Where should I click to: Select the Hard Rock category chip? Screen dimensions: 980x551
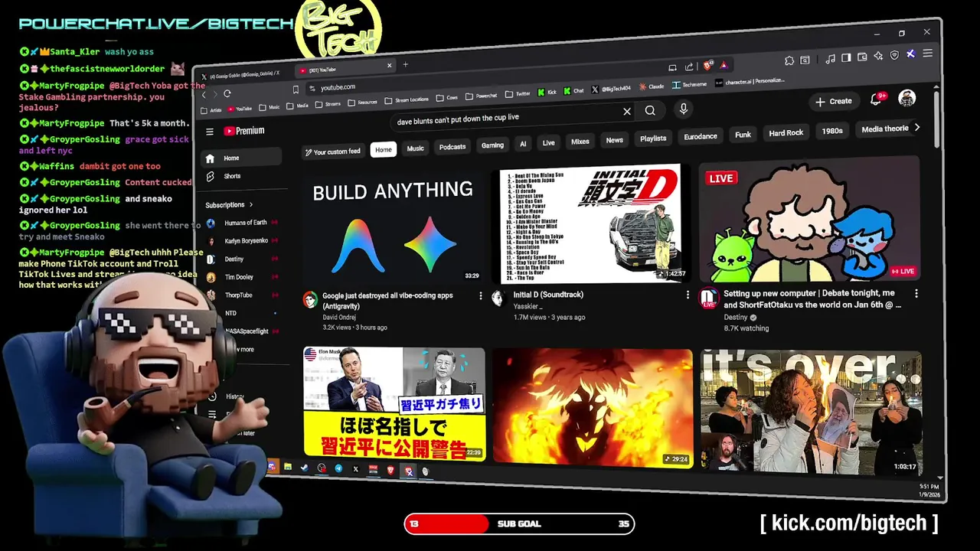coord(786,133)
